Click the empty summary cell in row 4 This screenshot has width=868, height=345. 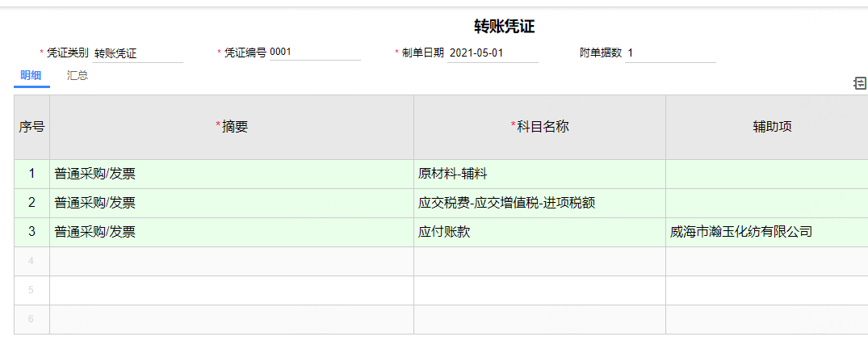(x=232, y=262)
